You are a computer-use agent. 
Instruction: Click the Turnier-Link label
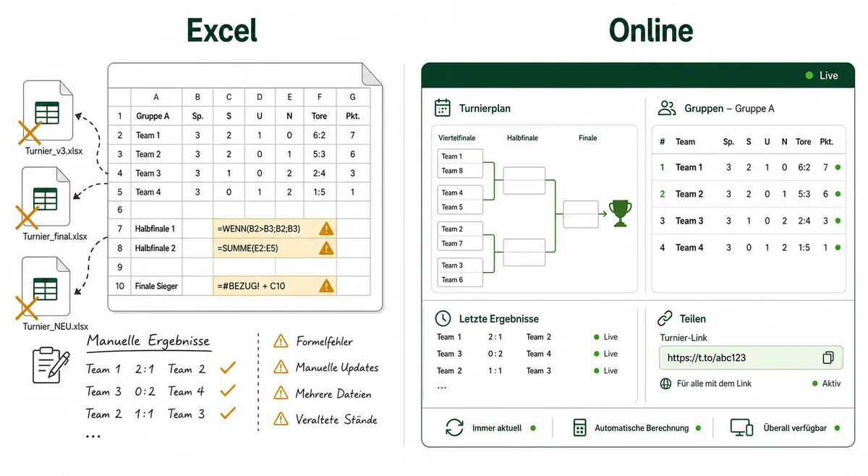[684, 338]
